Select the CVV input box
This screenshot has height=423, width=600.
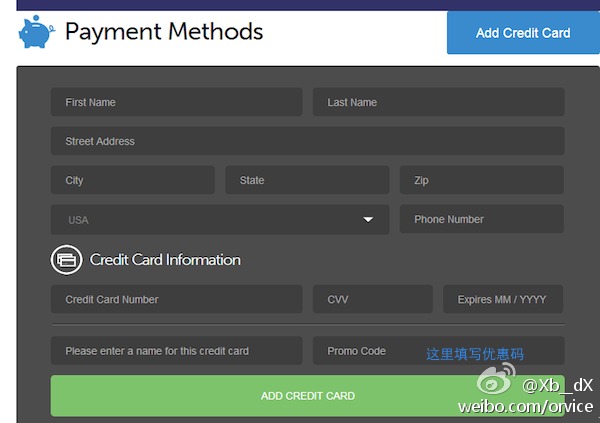tap(372, 299)
